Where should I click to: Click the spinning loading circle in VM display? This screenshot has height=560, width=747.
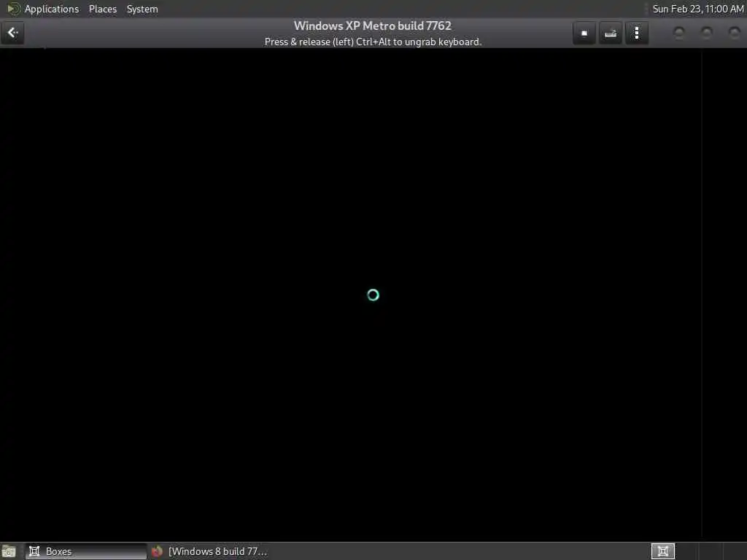point(373,295)
